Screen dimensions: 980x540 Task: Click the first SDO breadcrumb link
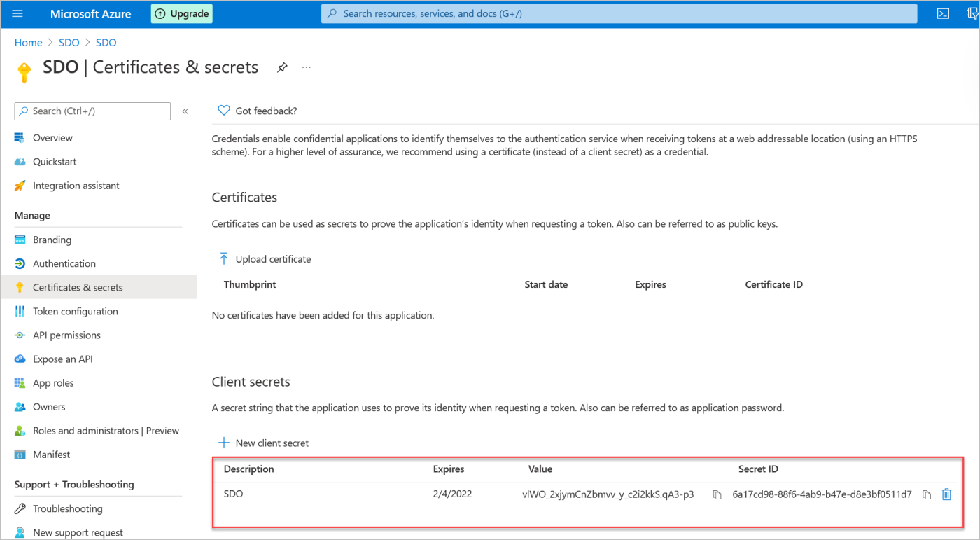[x=69, y=43]
